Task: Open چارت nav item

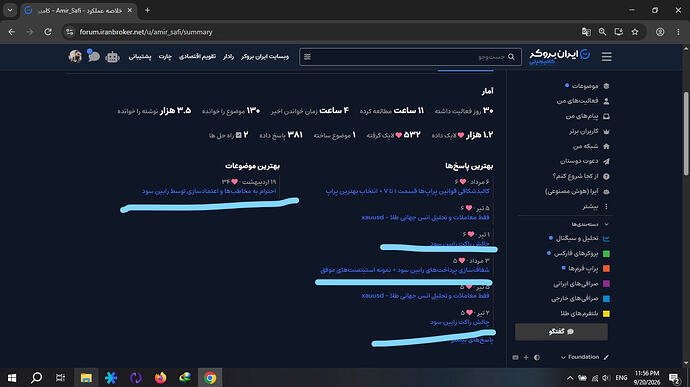Action: pyautogui.click(x=165, y=57)
